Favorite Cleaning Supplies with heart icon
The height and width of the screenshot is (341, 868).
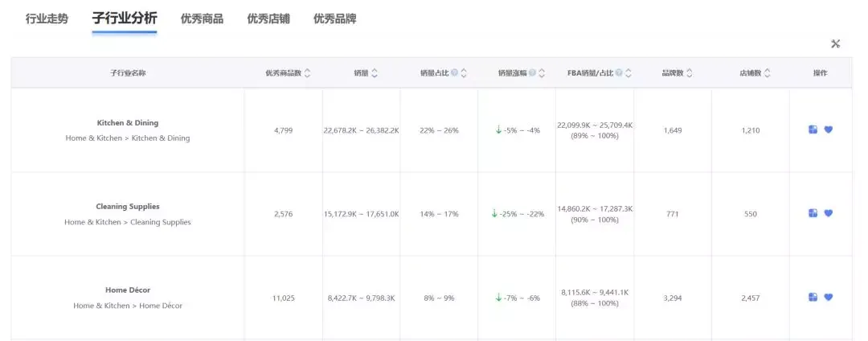click(828, 213)
